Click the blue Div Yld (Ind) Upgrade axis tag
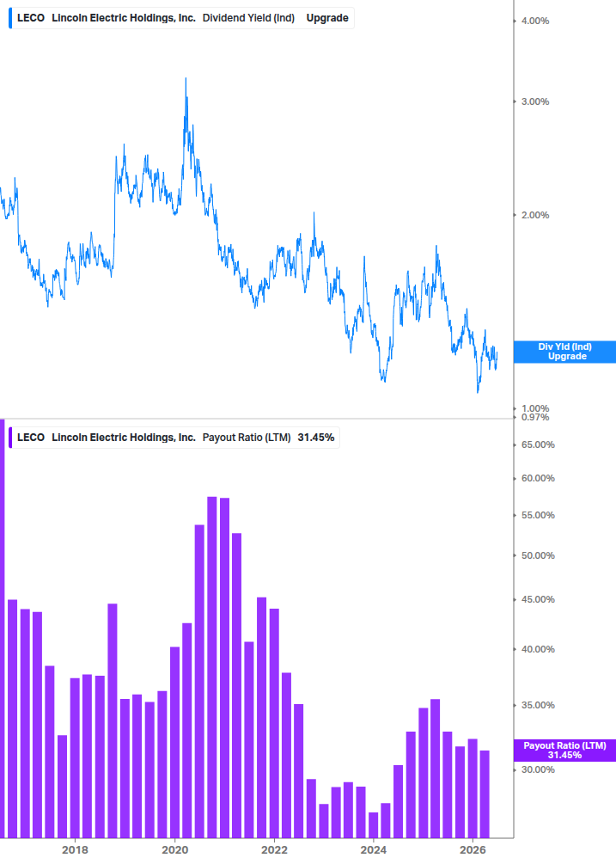The image size is (616, 864). [564, 352]
